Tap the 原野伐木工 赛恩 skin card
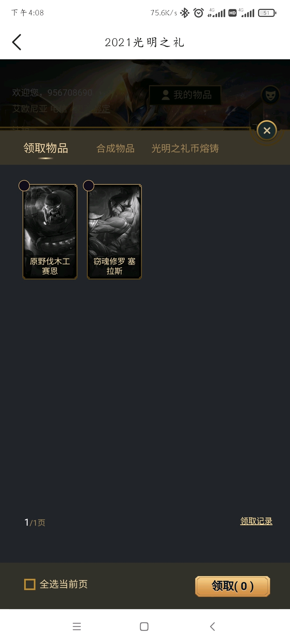Image resolution: width=290 pixels, height=644 pixels. [50, 232]
